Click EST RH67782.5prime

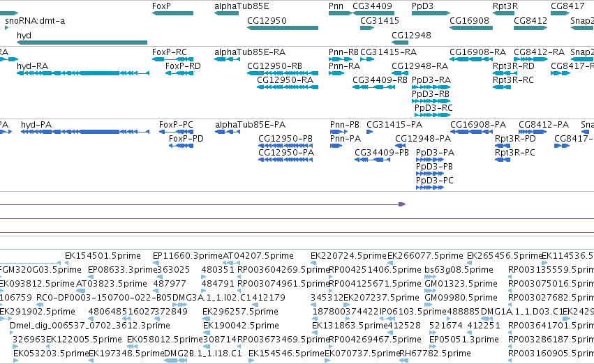pyautogui.click(x=436, y=354)
